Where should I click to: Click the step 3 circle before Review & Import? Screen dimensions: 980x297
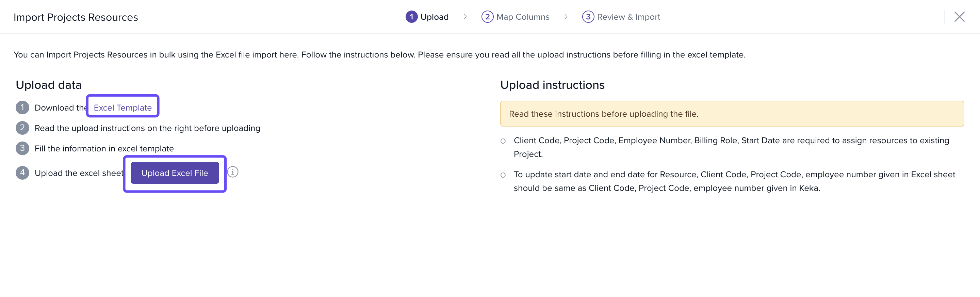tap(588, 17)
